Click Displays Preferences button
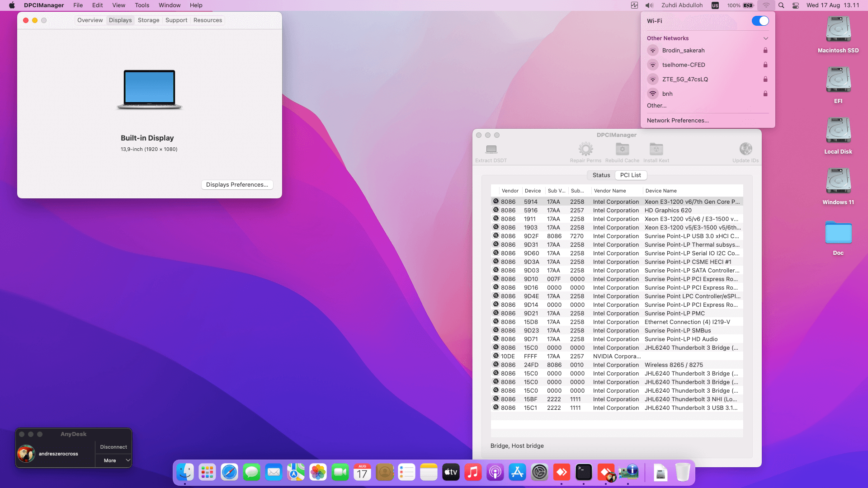The image size is (868, 488). click(x=237, y=185)
